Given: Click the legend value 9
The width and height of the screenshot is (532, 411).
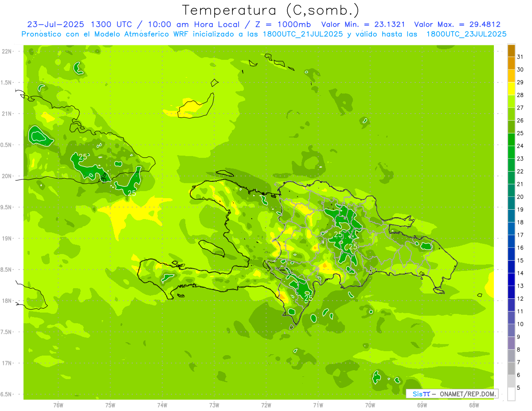Looking at the screenshot, I should 519,337.
